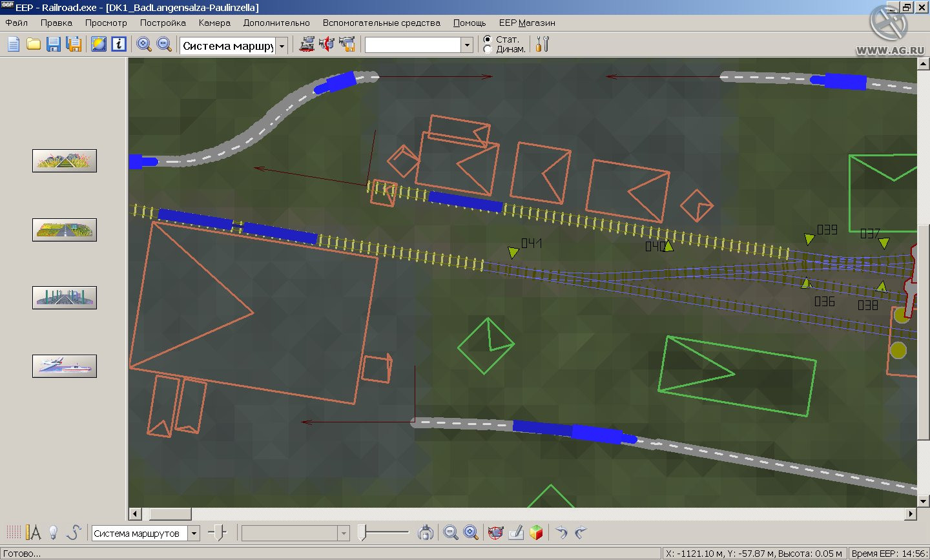Expand the empty top toolbar combo box
The height and width of the screenshot is (560, 930).
468,45
